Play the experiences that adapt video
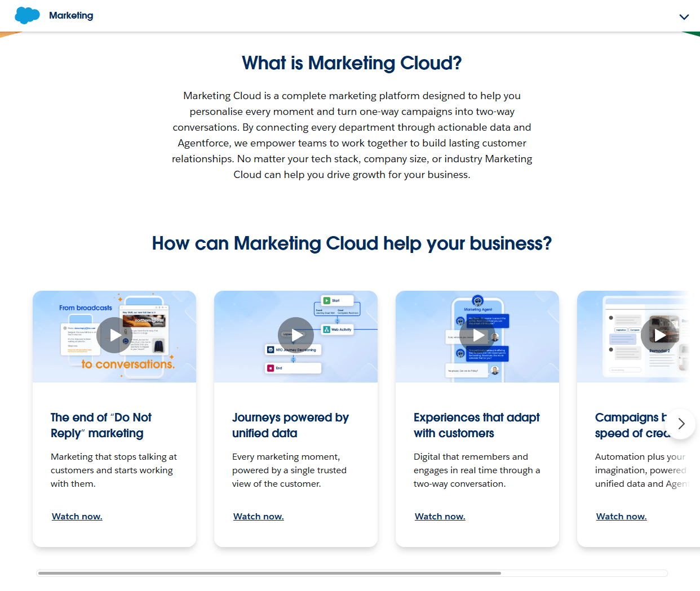 [x=477, y=335]
